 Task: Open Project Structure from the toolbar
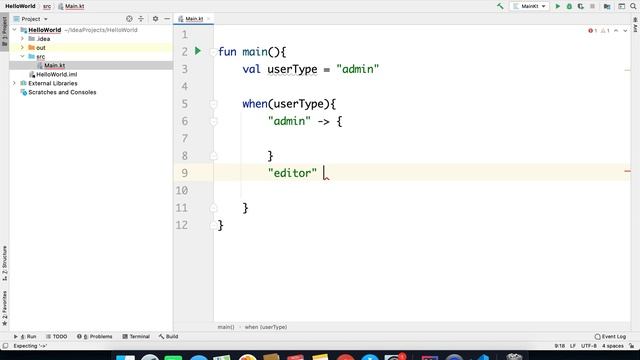607,6
